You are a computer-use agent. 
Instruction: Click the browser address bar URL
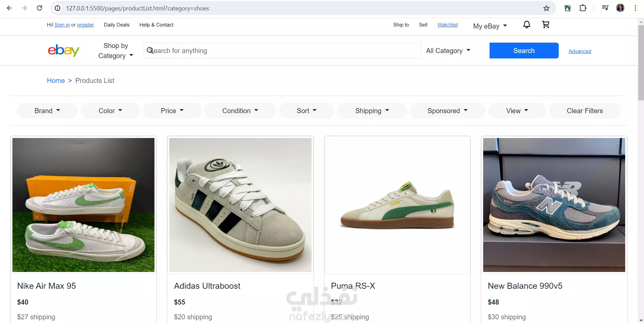[137, 8]
